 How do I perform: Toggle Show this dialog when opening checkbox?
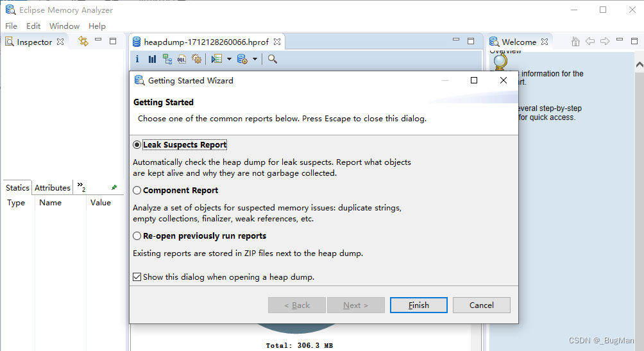[x=137, y=277]
